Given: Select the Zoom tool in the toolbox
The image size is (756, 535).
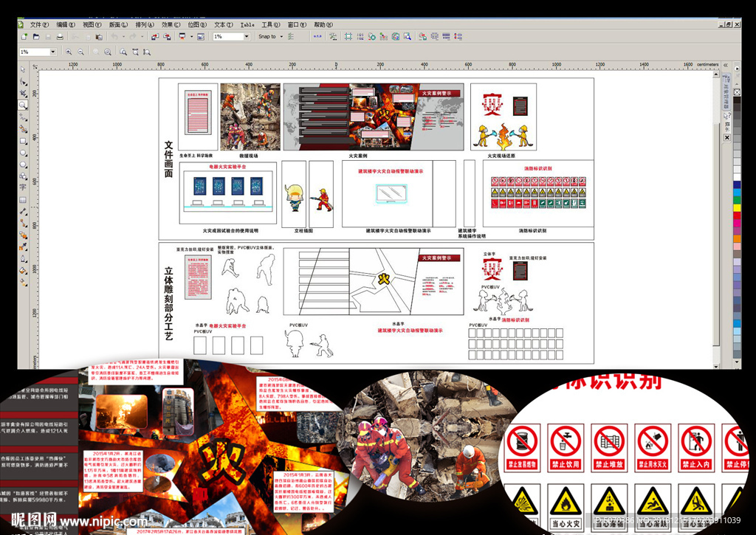Looking at the screenshot, I should tap(23, 105).
